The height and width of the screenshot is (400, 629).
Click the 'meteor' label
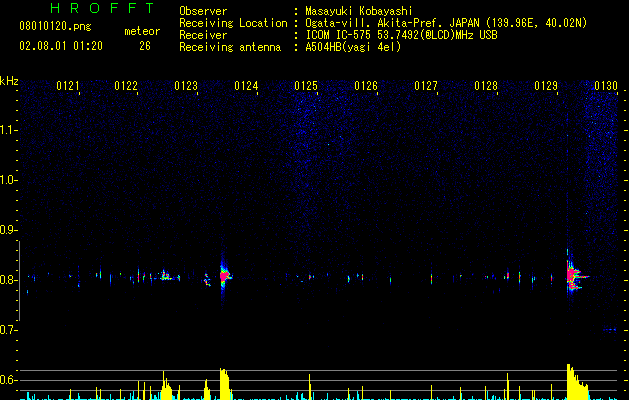[142, 31]
